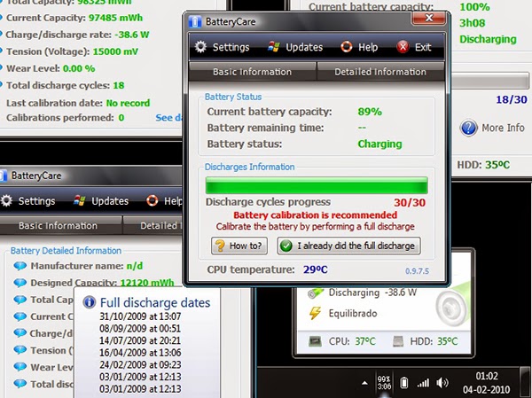
Task: Click the battery icon in system tray
Action: pos(403,383)
